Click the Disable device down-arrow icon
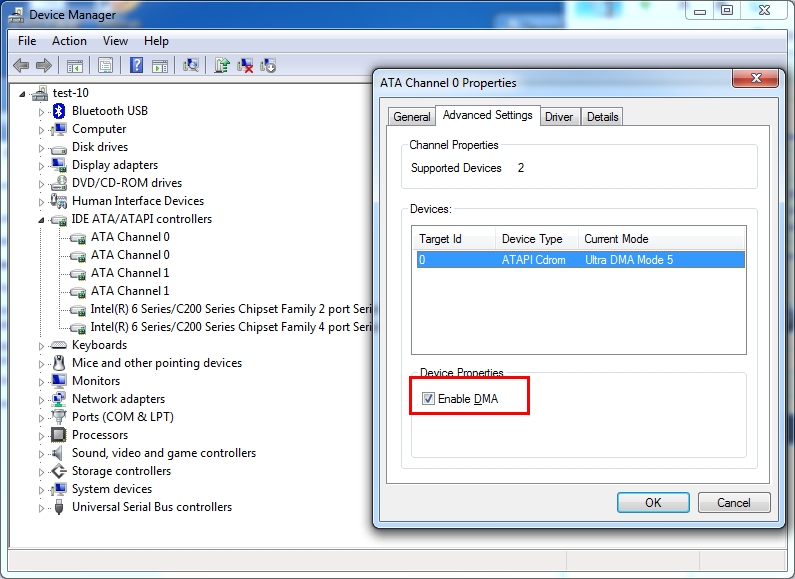Screen dimensions: 795x579 (x=268, y=65)
